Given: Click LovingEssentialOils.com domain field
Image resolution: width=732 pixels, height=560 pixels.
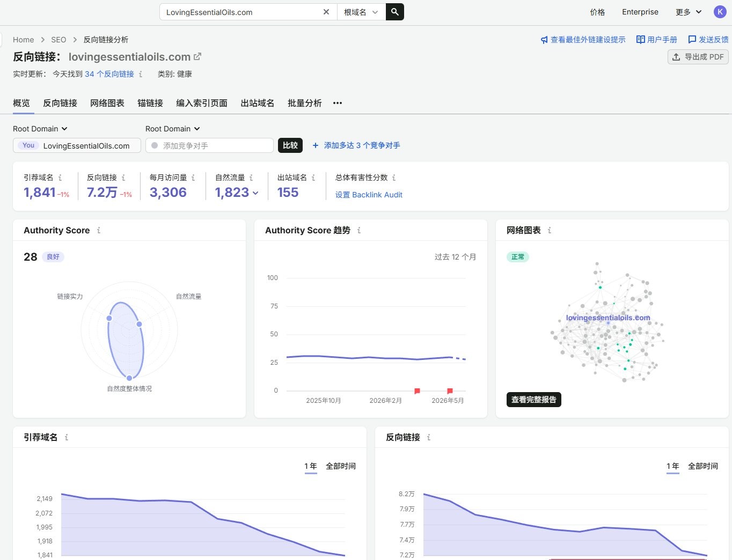Looking at the screenshot, I should point(77,145).
